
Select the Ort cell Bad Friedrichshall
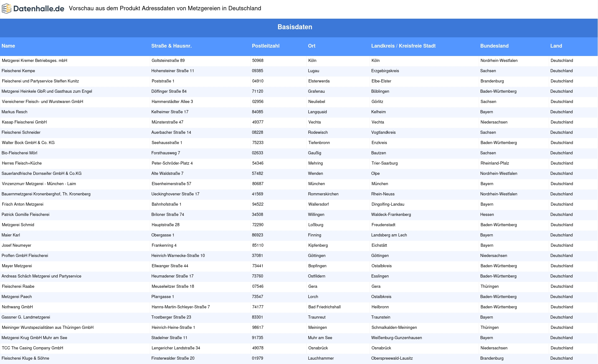click(325, 307)
